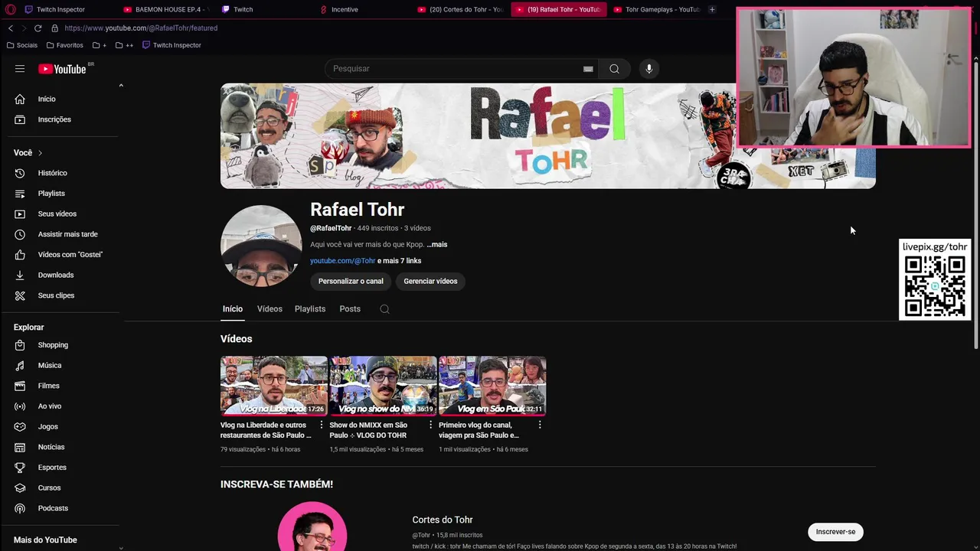Start voice search with microphone icon
980x551 pixels.
tap(649, 69)
